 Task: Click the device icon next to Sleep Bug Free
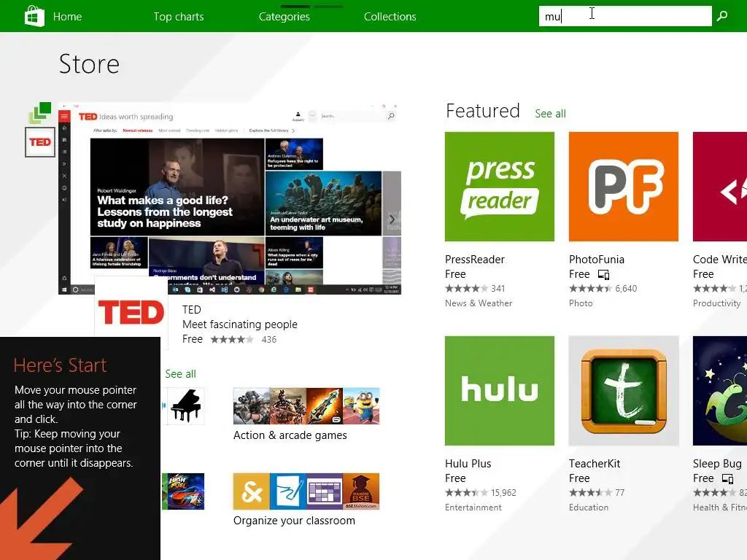pyautogui.click(x=727, y=479)
